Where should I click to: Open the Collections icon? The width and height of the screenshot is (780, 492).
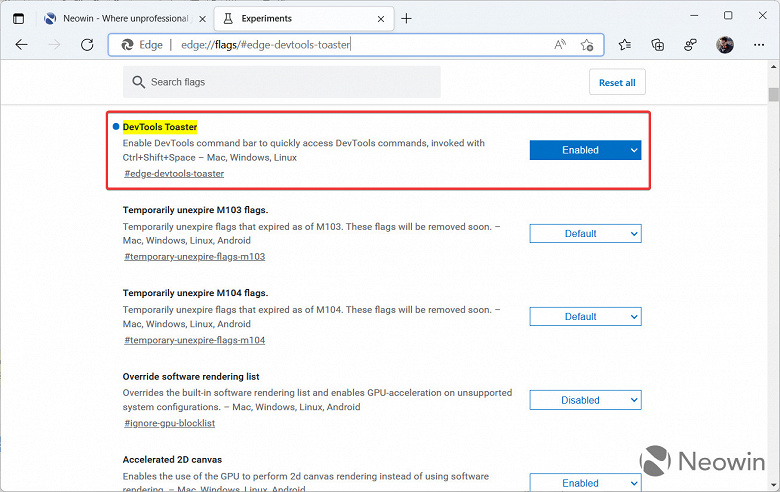658,45
